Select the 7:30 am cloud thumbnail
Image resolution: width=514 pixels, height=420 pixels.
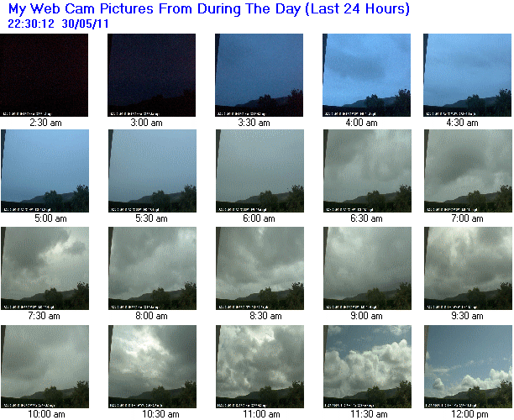(x=45, y=268)
